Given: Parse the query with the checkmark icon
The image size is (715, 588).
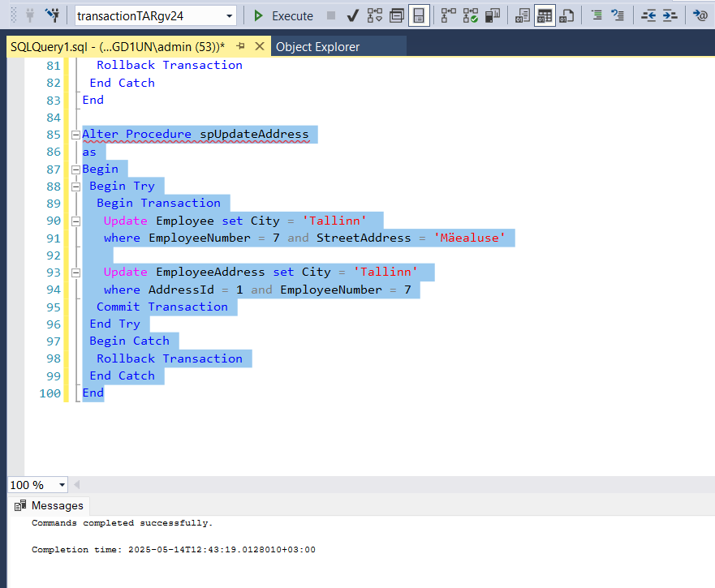Looking at the screenshot, I should (352, 16).
